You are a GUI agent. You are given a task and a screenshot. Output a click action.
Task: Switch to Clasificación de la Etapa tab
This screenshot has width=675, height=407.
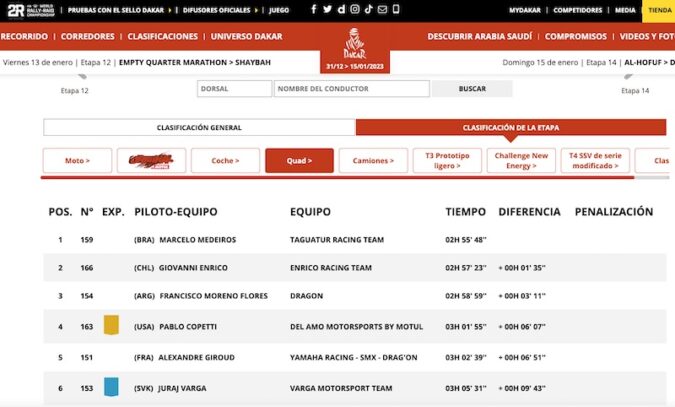(x=511, y=127)
